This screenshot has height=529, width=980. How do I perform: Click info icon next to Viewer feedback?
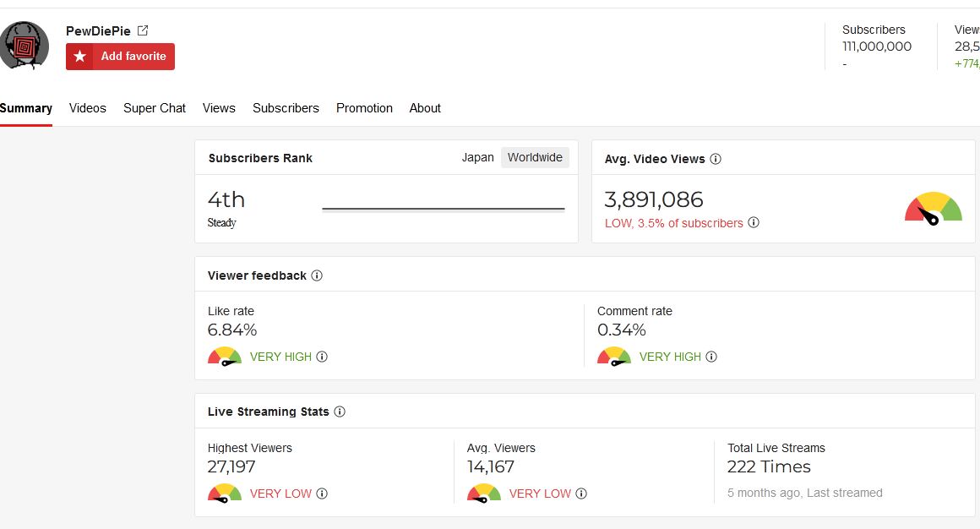tap(317, 275)
